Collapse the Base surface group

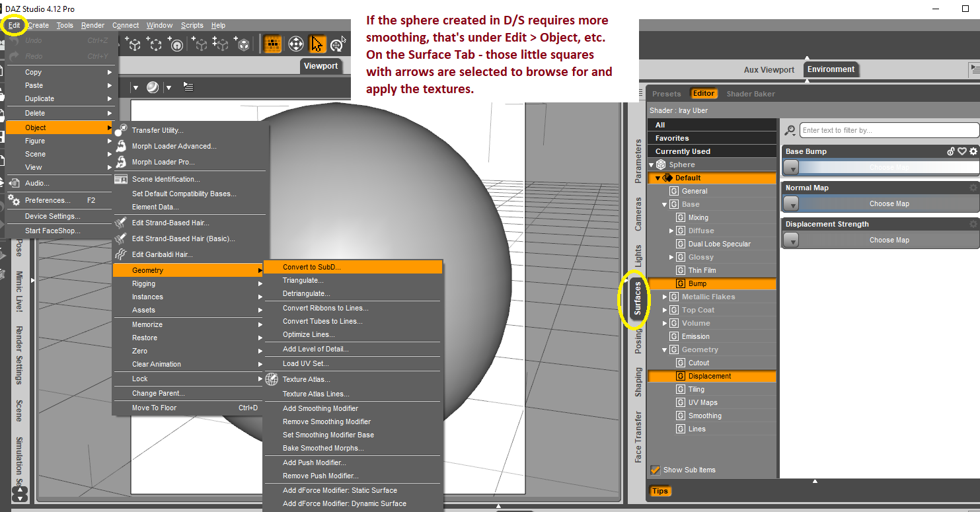(664, 203)
